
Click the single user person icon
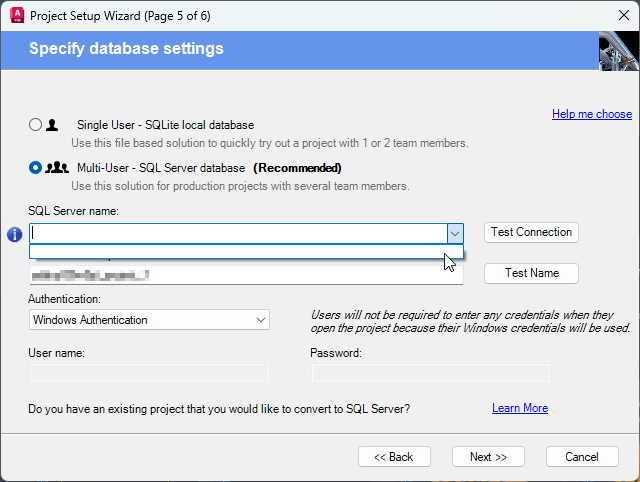(52, 125)
